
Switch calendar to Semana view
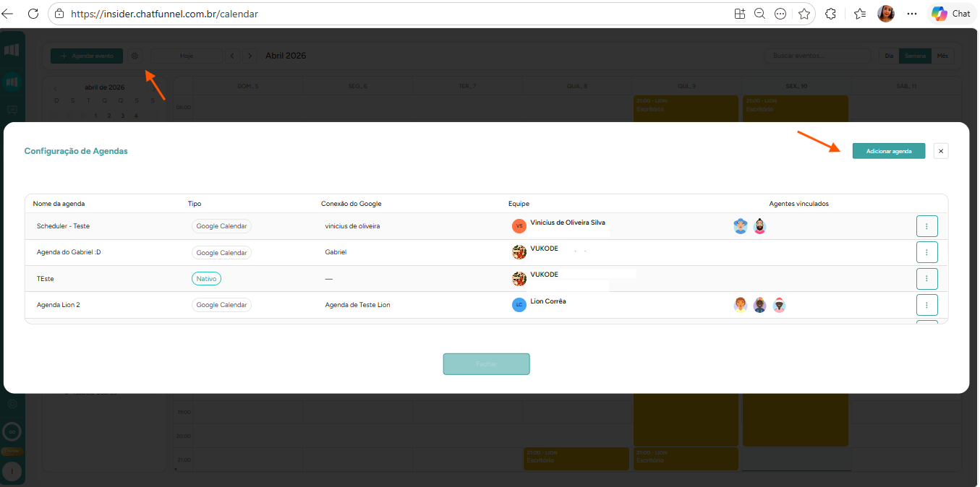915,56
